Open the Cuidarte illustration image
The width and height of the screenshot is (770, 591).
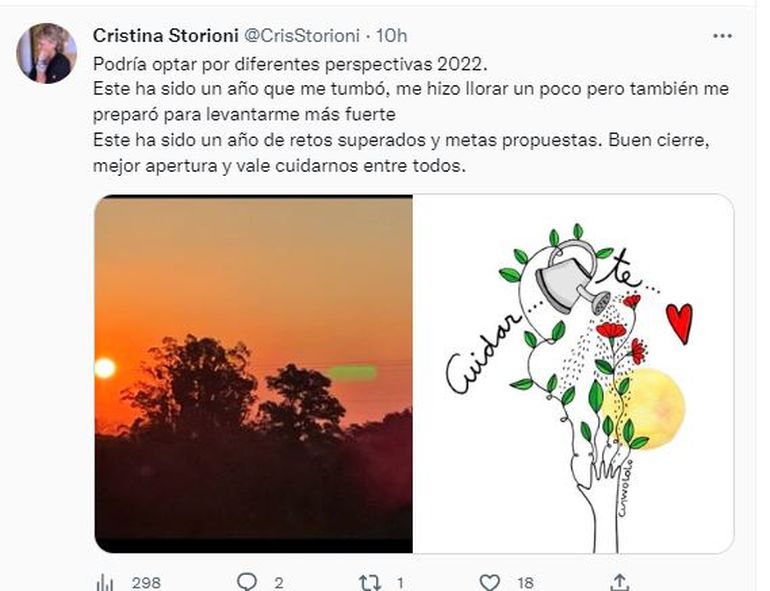pyautogui.click(x=573, y=373)
